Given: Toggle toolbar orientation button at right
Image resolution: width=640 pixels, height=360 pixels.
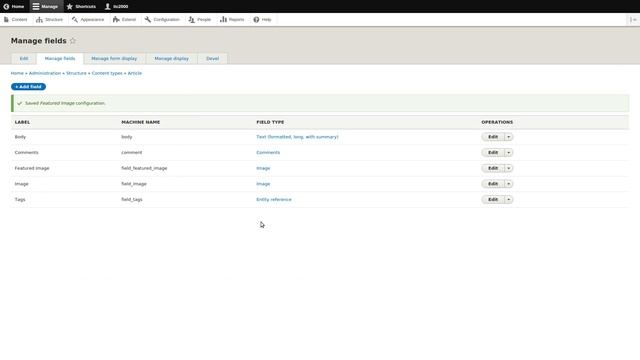Looking at the screenshot, I should [x=633, y=20].
